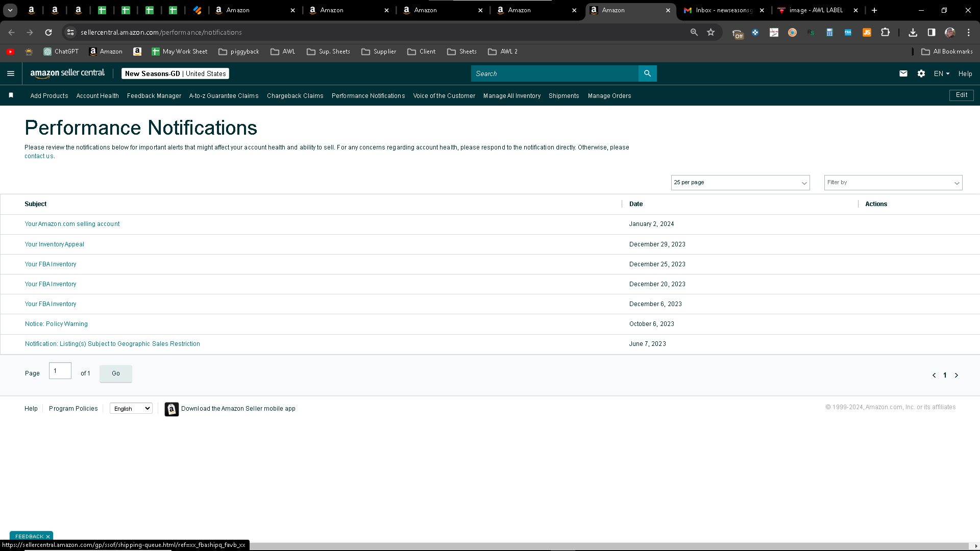The height and width of the screenshot is (551, 980).
Task: Open the piggyback bookmarks folder
Action: pos(238,52)
